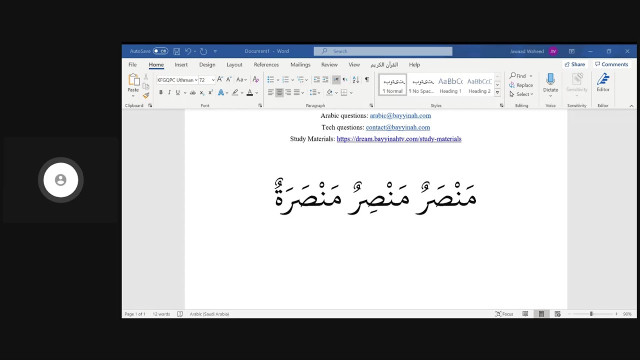
Task: Click the Sort paragraph icon
Action: coord(356,80)
